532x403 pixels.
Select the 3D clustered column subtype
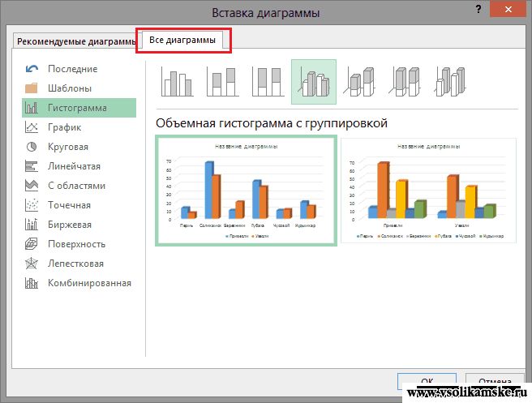(x=313, y=82)
